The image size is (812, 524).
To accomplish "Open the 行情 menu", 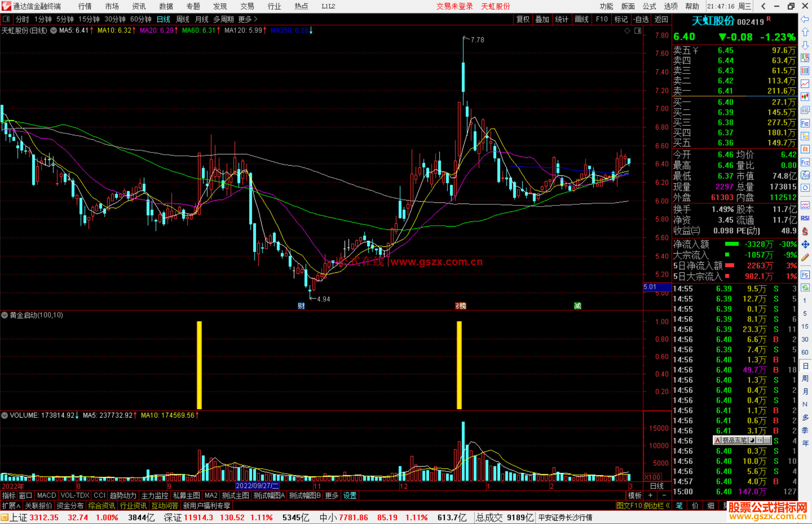I will (85, 6).
